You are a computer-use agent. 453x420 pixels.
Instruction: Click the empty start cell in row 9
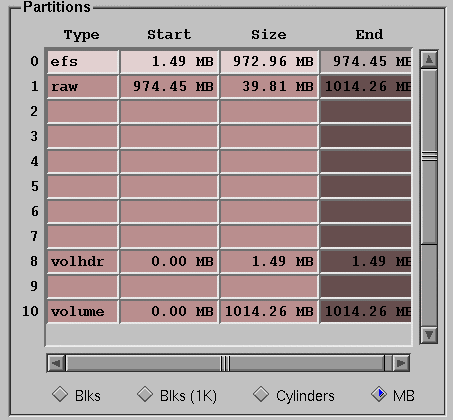point(169,287)
